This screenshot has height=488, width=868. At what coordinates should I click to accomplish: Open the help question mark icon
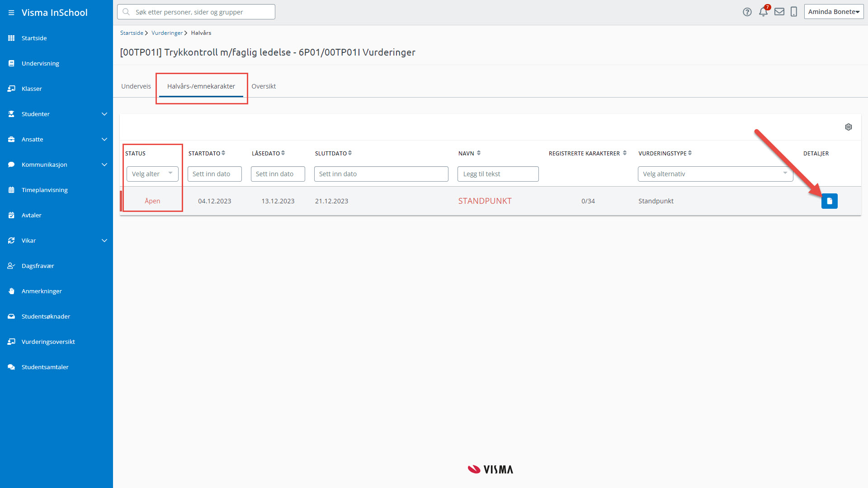[x=747, y=12]
